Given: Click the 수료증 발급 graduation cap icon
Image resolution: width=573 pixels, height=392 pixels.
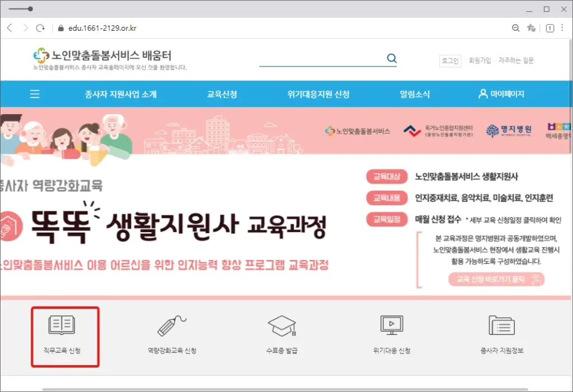Looking at the screenshot, I should pos(281,325).
